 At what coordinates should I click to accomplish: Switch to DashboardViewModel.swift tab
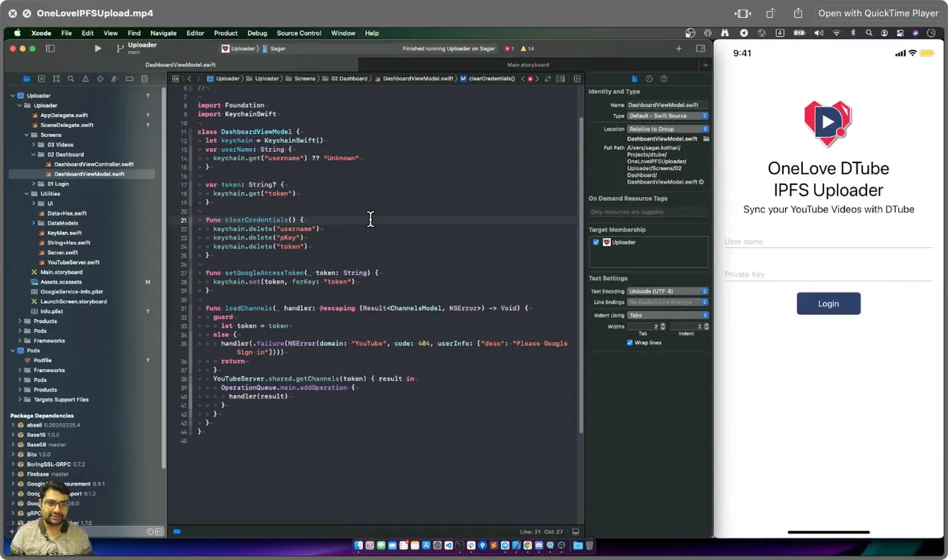pos(180,65)
